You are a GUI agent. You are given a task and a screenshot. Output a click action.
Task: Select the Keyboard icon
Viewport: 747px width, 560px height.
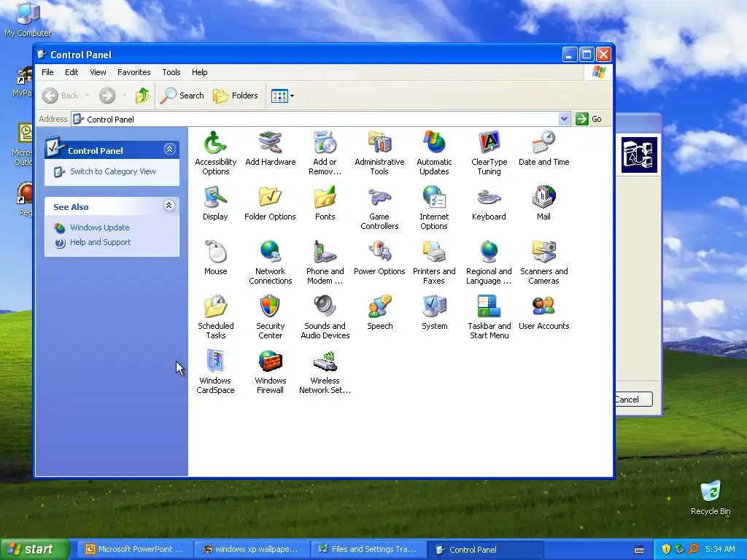pyautogui.click(x=489, y=197)
